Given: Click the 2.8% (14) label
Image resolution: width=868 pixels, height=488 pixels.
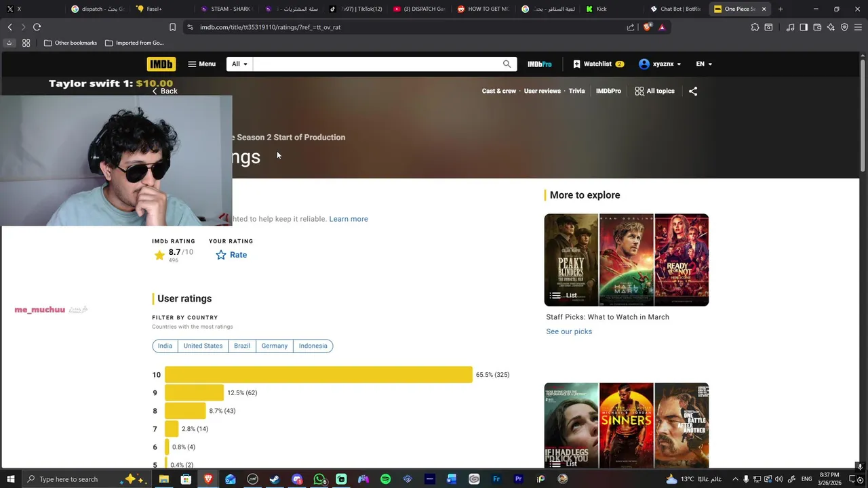Looking at the screenshot, I should pyautogui.click(x=195, y=429).
